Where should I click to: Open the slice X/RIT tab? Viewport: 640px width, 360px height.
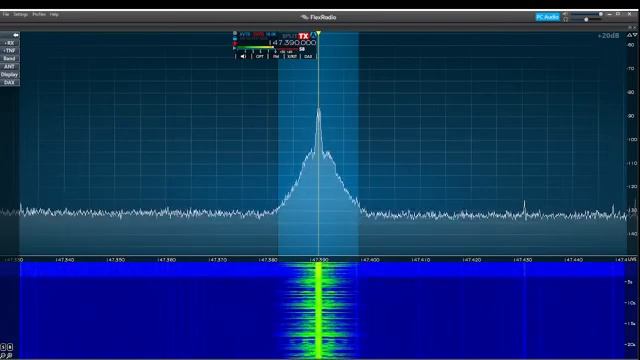tap(292, 56)
